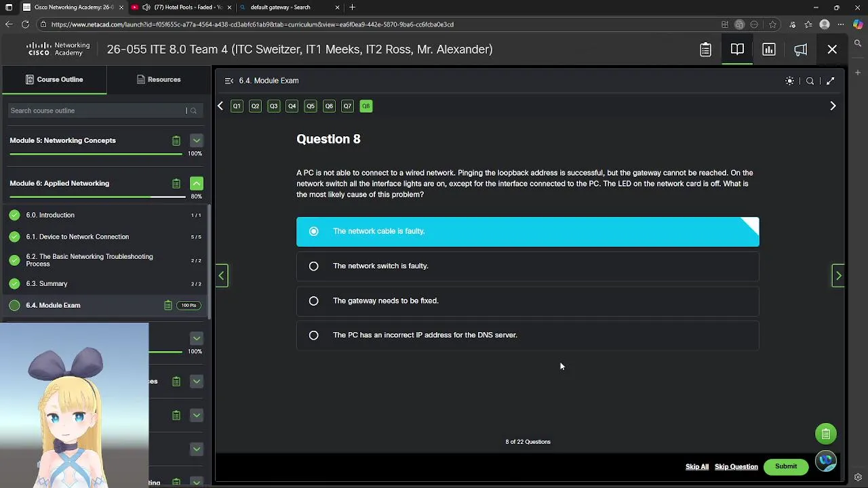868x488 pixels.
Task: Go back in browser history
Action: pyautogui.click(x=9, y=24)
